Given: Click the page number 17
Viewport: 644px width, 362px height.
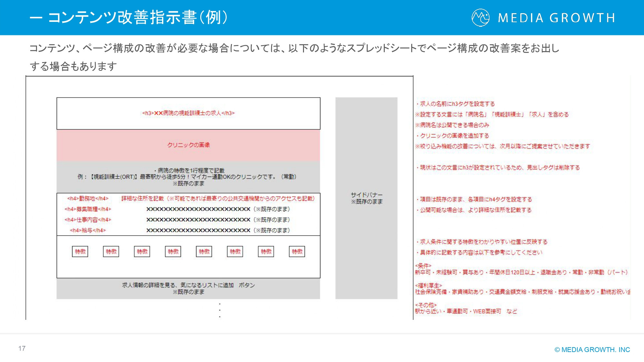Looking at the screenshot, I should (22, 348).
